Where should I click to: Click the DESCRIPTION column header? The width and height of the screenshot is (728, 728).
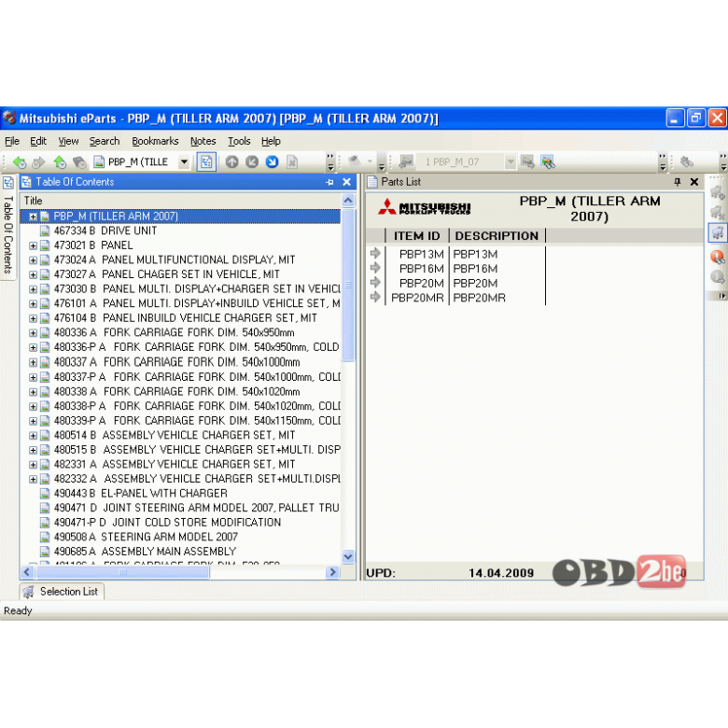497,236
